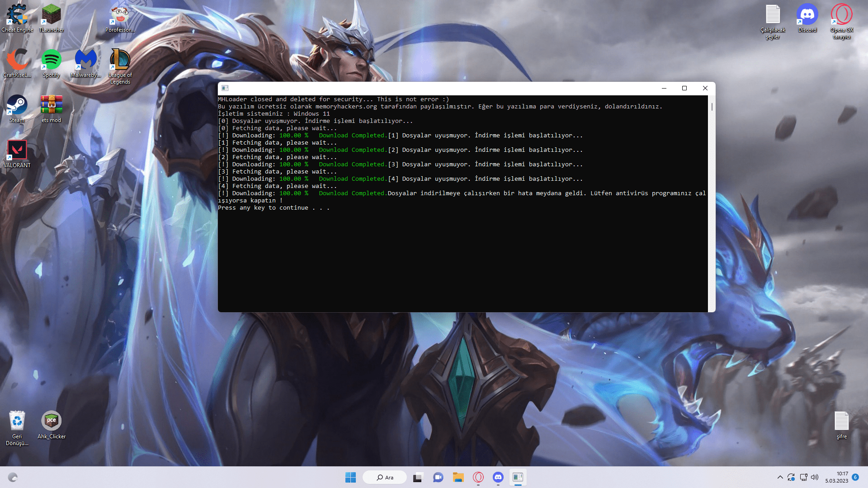Viewport: 868px width, 488px height.
Task: Open Task View from the taskbar
Action: coord(418,477)
